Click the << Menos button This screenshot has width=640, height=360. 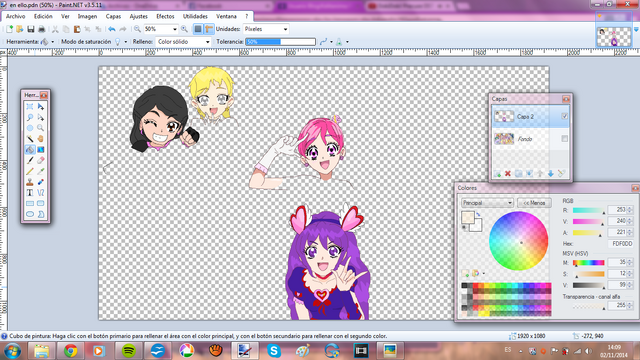click(x=534, y=203)
